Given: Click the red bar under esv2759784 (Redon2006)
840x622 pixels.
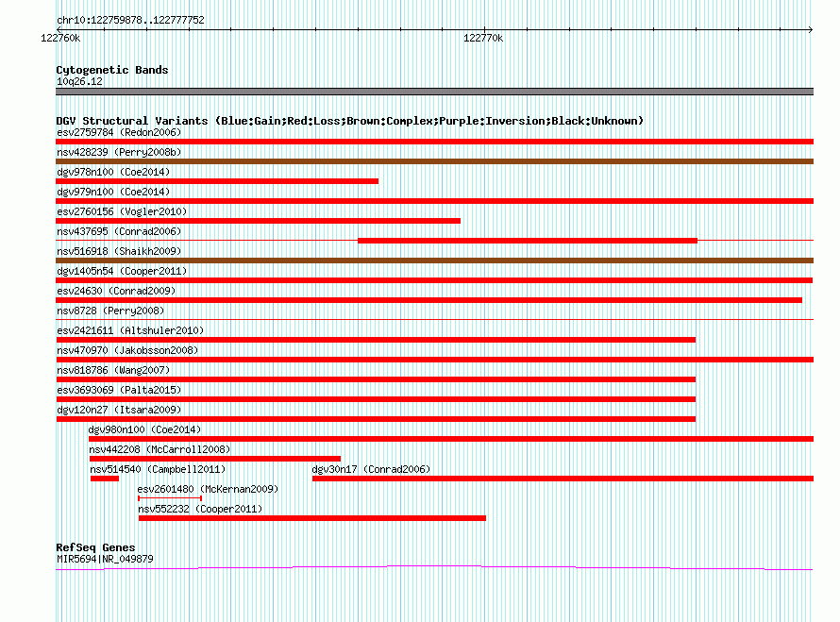Looking at the screenshot, I should (x=434, y=142).
